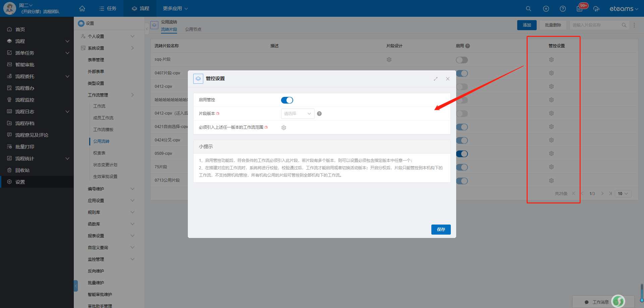The width and height of the screenshot is (644, 308).
Task: Toggle 启用管控 switch in dialog
Action: (x=287, y=100)
